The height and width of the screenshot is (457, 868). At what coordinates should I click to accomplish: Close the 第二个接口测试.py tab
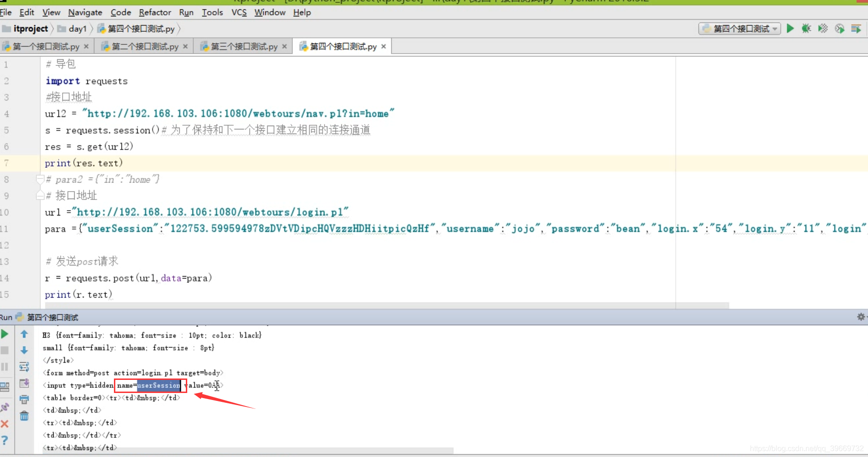[185, 46]
